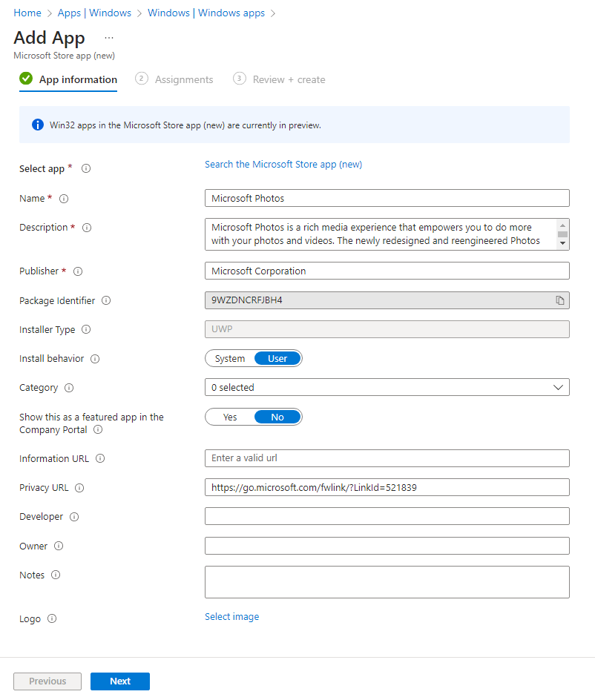Choose Yes for featured app in Company Portal
595x700 pixels.
tap(230, 417)
